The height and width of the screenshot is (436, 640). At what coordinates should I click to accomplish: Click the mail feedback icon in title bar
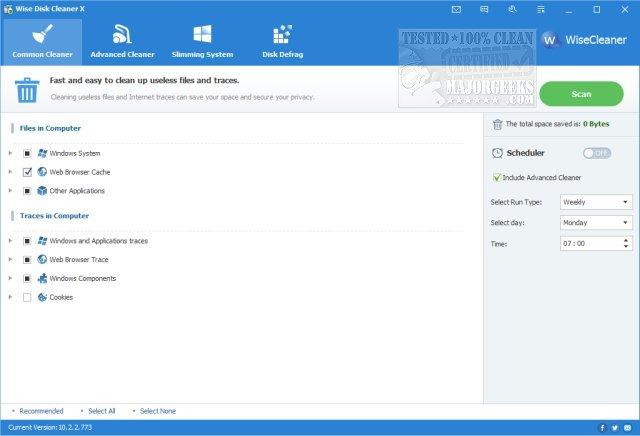(456, 9)
